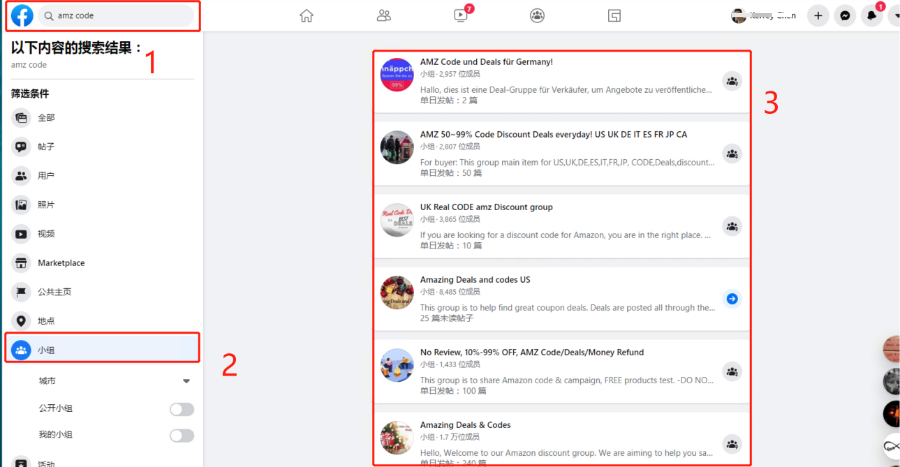
Task: Open the Watch video icon with badge
Action: tap(461, 15)
